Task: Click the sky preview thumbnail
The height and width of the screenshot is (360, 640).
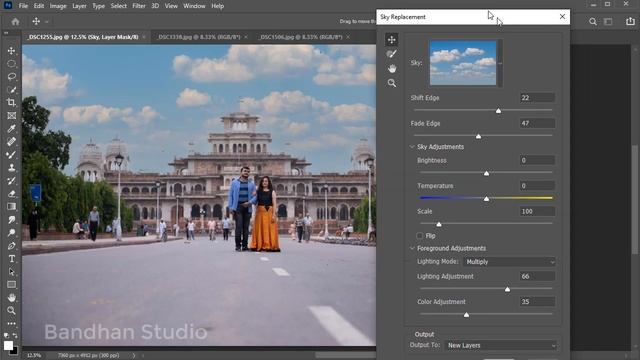Action: (463, 63)
